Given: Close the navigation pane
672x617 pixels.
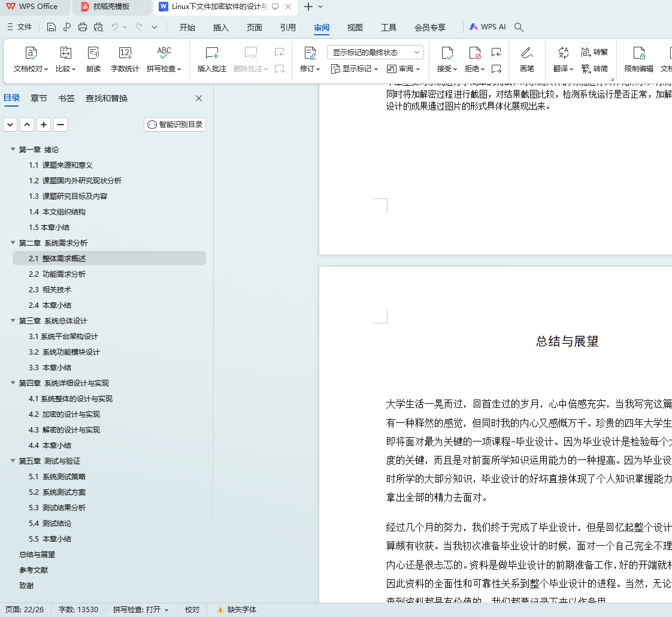Looking at the screenshot, I should pyautogui.click(x=199, y=98).
